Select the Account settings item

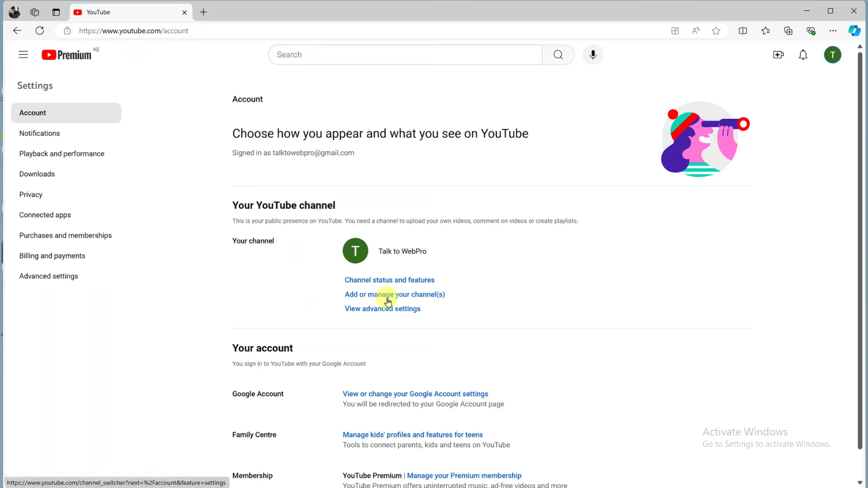(x=66, y=113)
